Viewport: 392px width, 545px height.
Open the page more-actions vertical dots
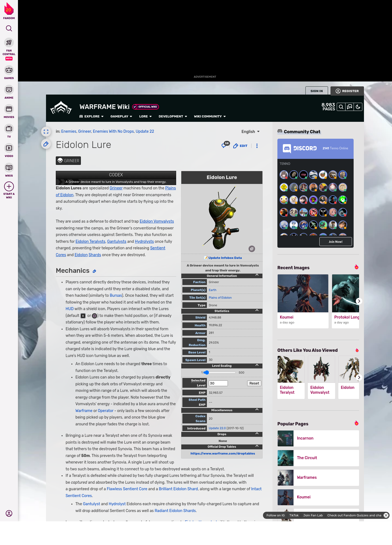[257, 146]
